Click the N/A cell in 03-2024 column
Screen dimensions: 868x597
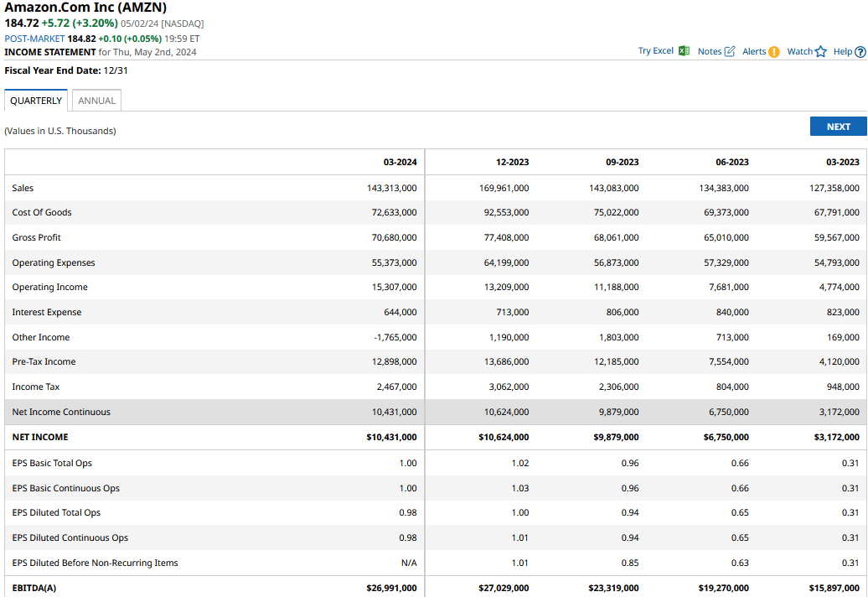[409, 563]
